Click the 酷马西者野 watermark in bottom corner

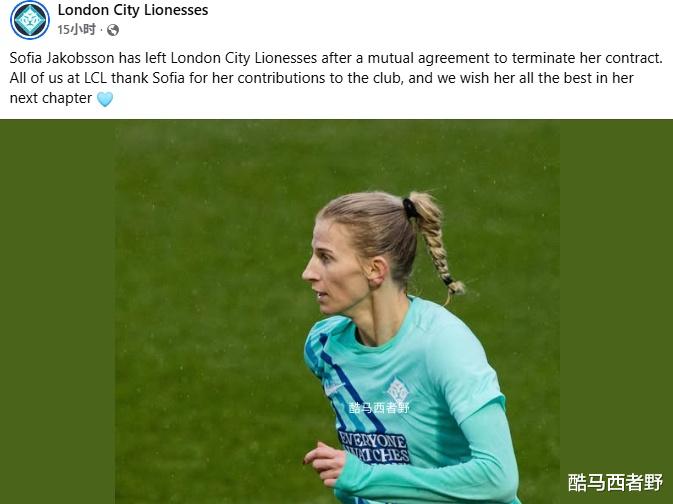point(615,483)
